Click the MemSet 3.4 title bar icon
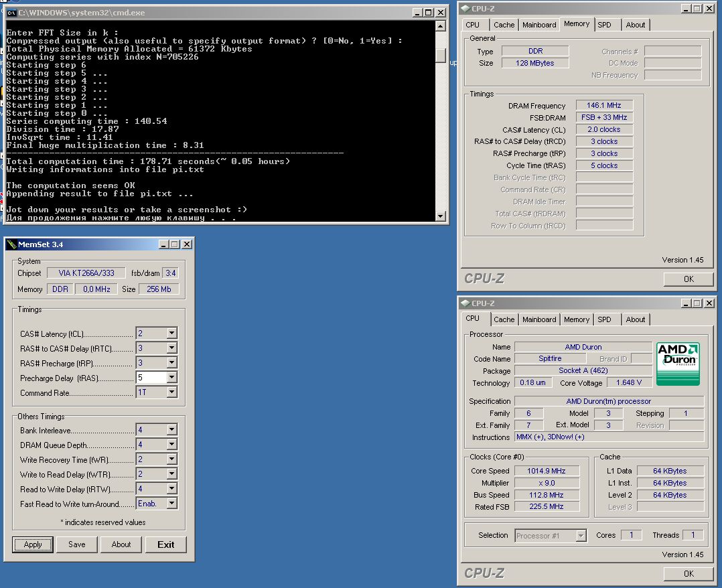The image size is (722, 588). pos(11,244)
